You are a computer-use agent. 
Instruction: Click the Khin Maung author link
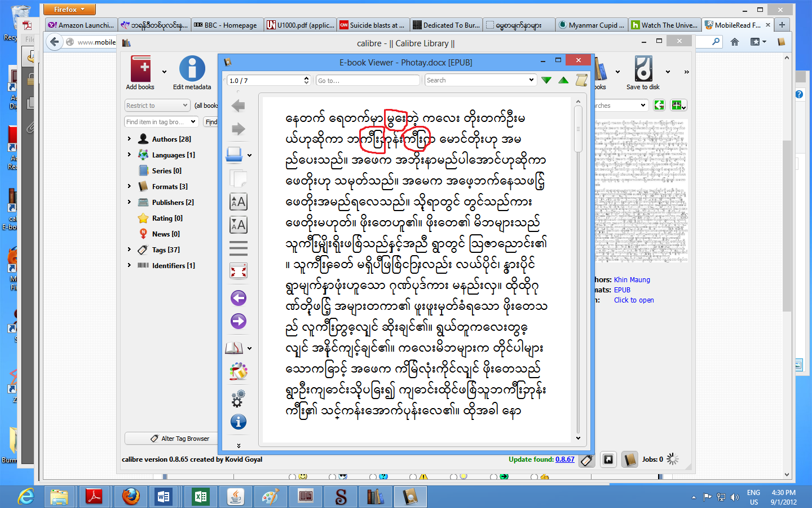(632, 280)
